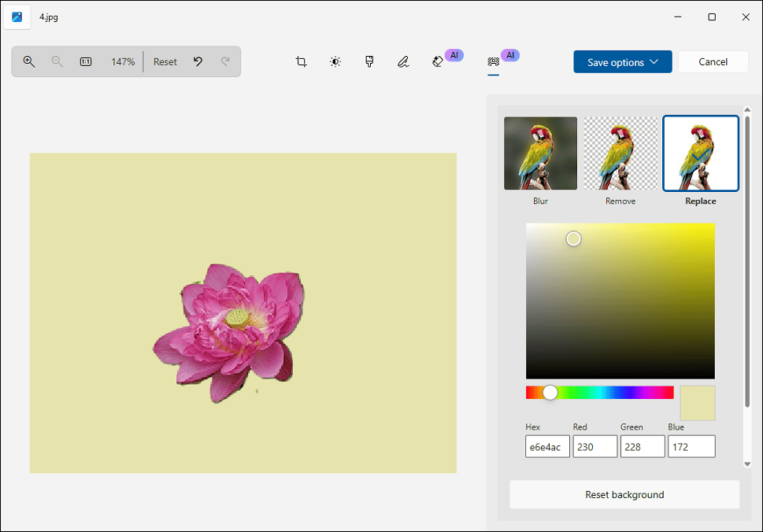This screenshot has height=532, width=763.
Task: Switch to the Remove background option
Action: [x=620, y=153]
